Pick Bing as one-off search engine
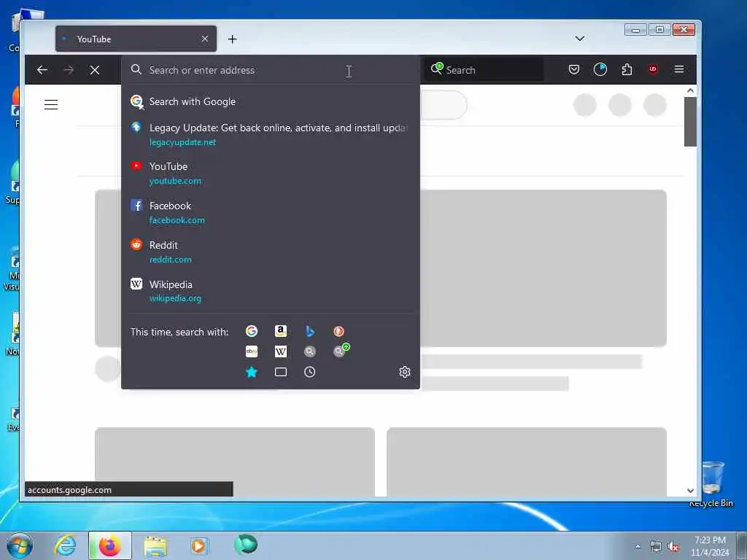 click(x=309, y=332)
